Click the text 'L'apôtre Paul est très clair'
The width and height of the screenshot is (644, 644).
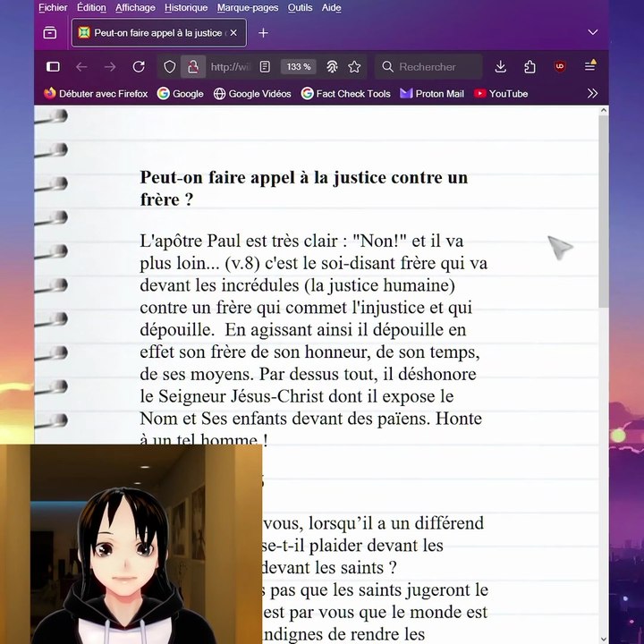coord(238,241)
